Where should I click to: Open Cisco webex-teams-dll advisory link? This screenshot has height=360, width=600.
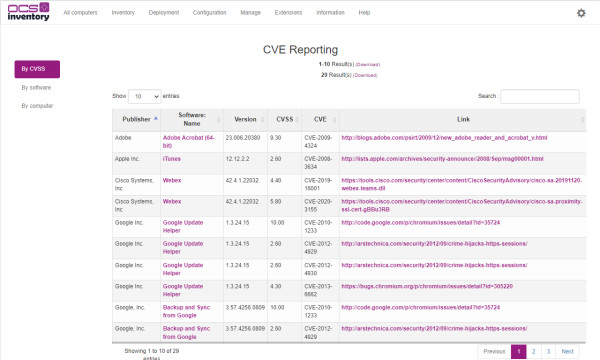(x=462, y=184)
